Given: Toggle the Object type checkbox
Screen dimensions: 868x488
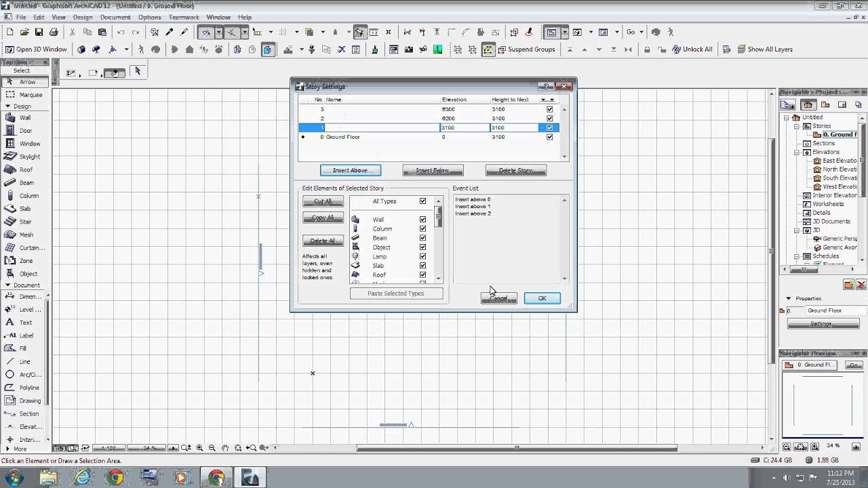Looking at the screenshot, I should pyautogui.click(x=422, y=247).
